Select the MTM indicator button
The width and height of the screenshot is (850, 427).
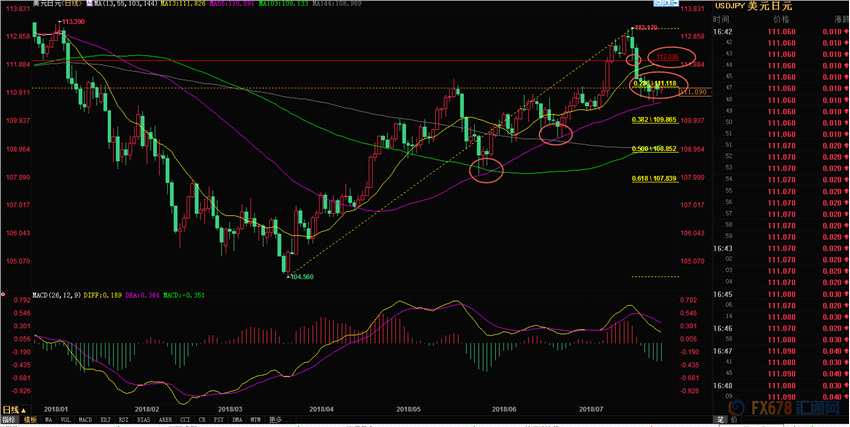coord(255,419)
